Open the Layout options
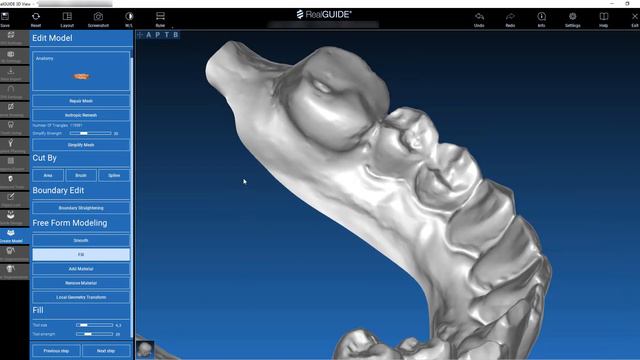This screenshot has height=360, width=640. pos(67,19)
